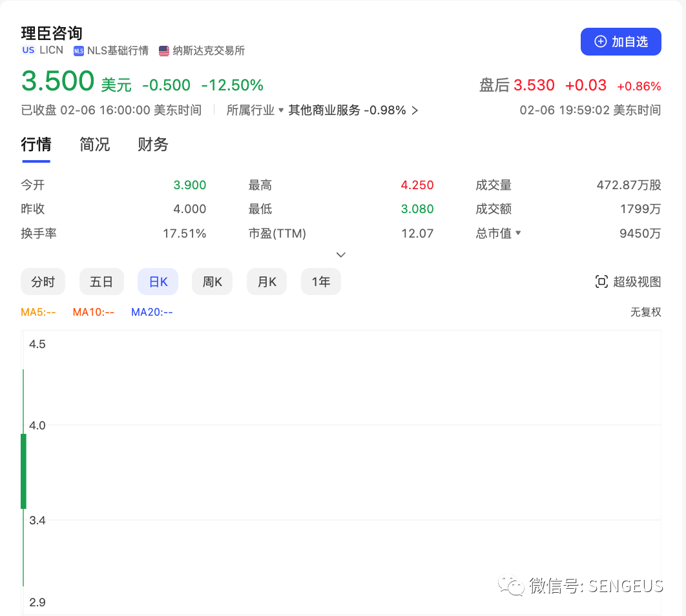Select the 月K chart period

pos(267,282)
